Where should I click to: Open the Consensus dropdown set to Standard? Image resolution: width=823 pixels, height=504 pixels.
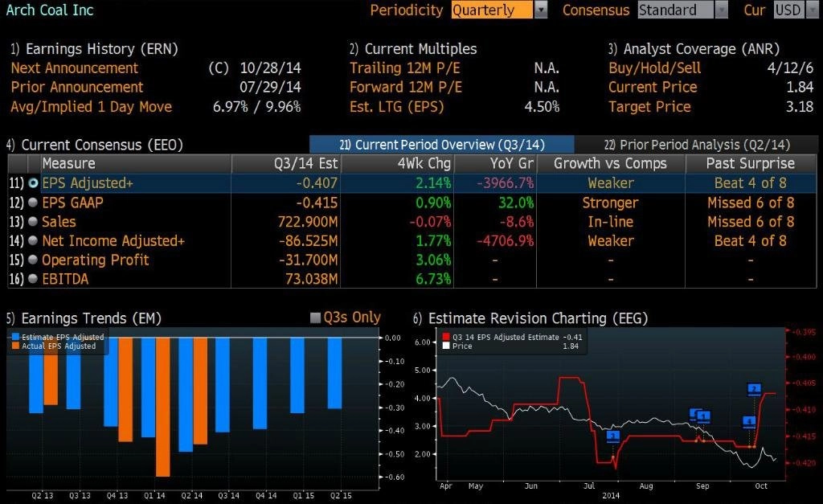(x=682, y=10)
